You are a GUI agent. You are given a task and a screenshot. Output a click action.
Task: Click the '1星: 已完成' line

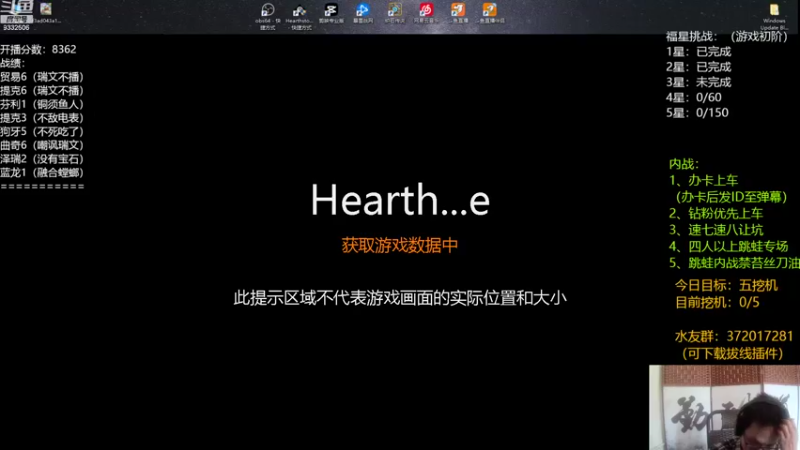[x=698, y=52]
